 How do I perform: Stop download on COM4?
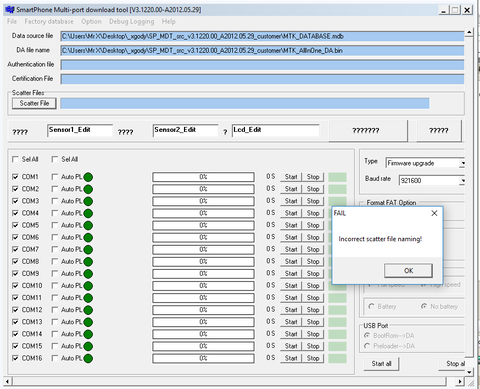(x=313, y=213)
